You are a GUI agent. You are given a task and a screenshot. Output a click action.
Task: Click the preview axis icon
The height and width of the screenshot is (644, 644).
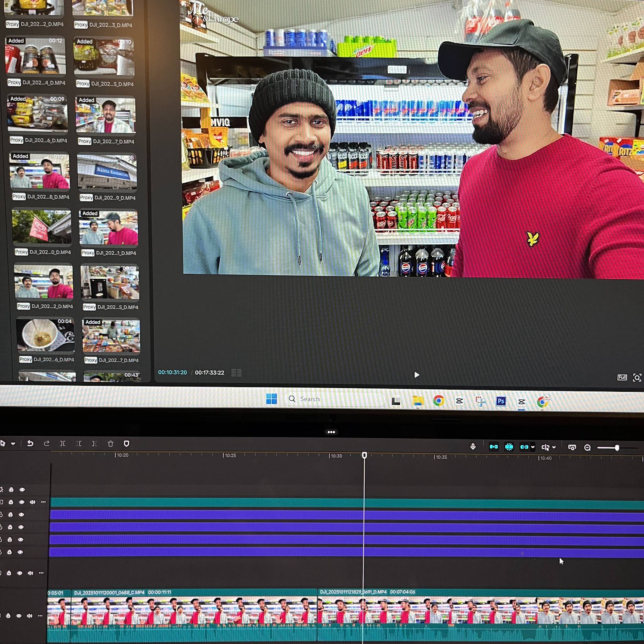[x=545, y=447]
